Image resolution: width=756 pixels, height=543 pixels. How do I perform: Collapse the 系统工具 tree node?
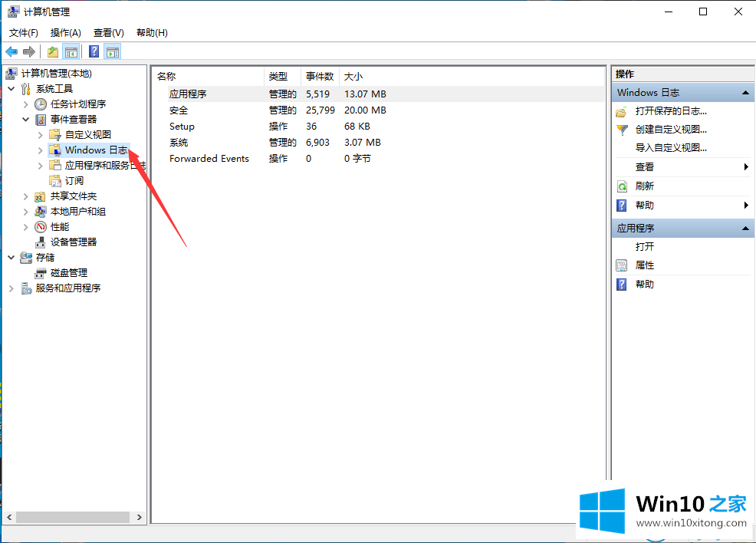click(11, 89)
